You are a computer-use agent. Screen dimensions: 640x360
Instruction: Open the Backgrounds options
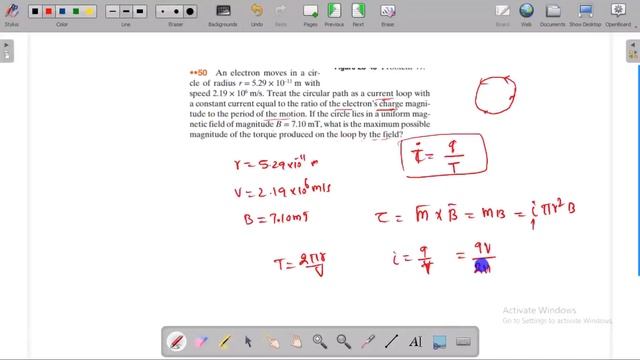(223, 14)
